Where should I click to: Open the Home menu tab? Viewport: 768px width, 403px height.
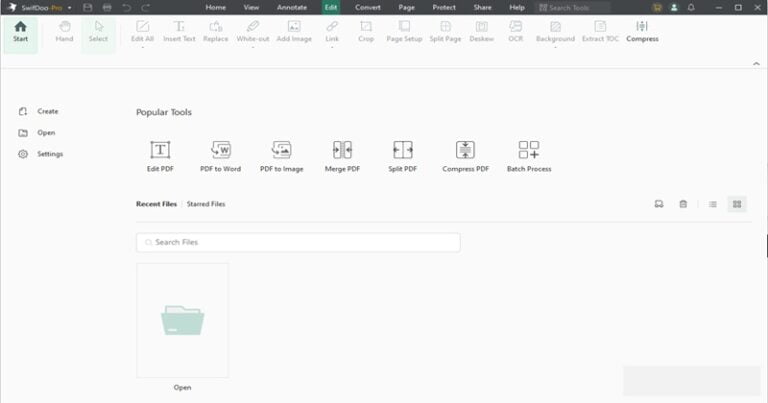pos(216,7)
